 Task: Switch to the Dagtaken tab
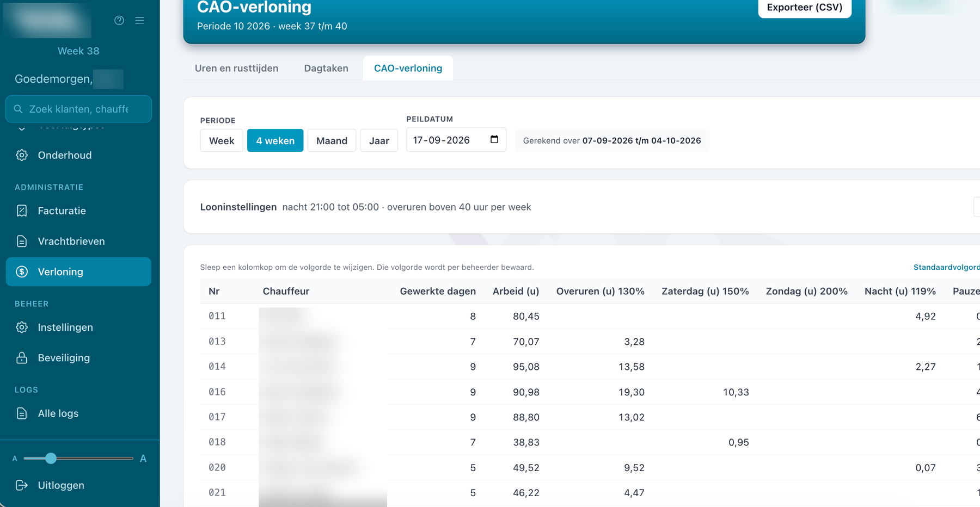pos(326,68)
